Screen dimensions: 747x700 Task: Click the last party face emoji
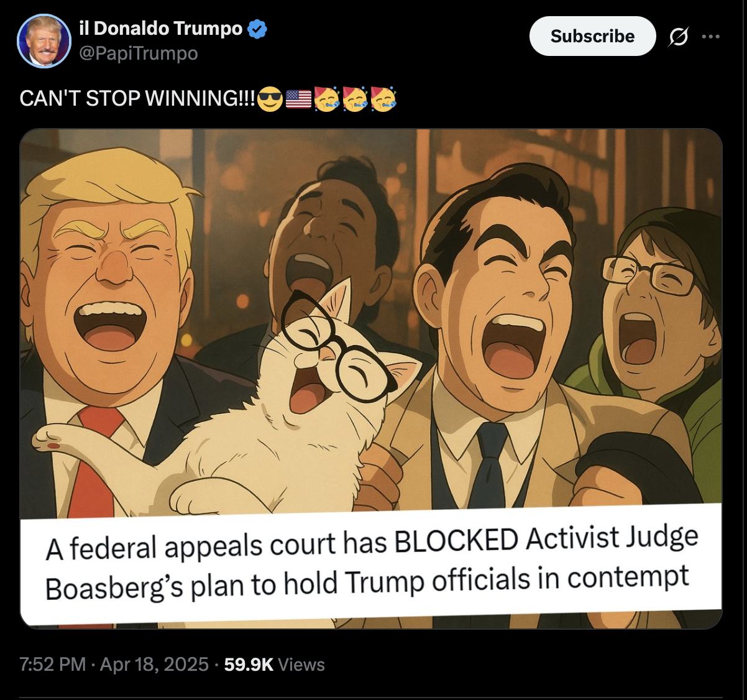pos(383,99)
